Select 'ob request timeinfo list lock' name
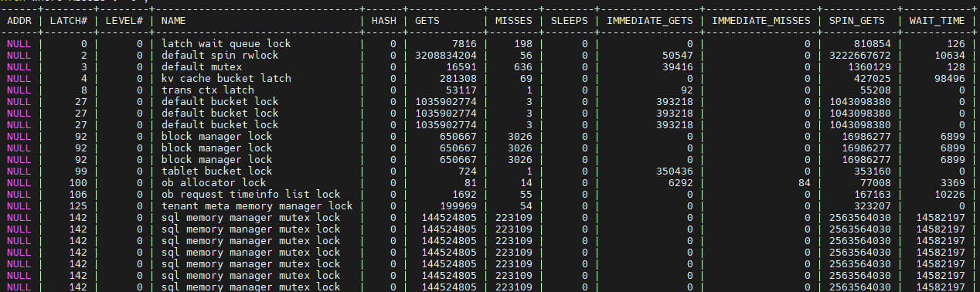980x292 pixels. 250,194
